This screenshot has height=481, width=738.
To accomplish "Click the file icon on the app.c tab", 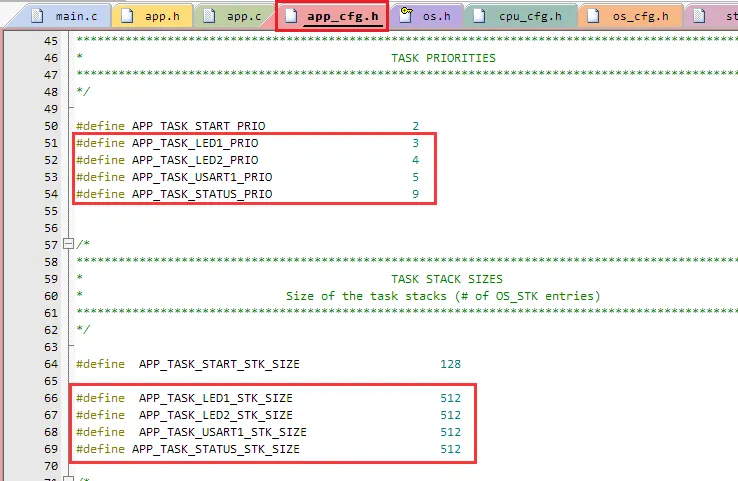I will click(210, 16).
